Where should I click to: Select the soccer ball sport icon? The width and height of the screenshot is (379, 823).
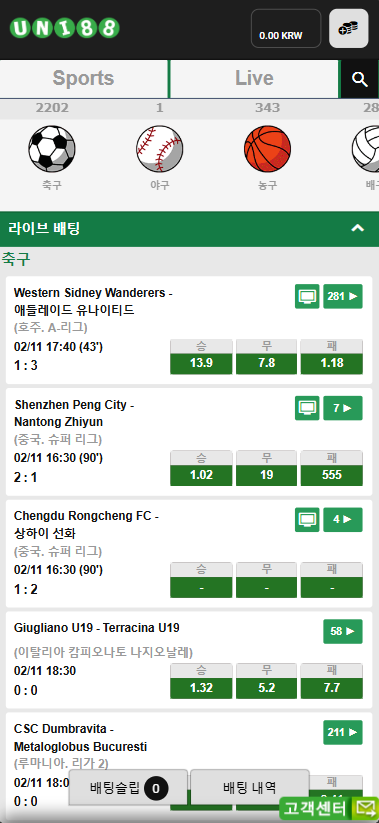(x=51, y=149)
